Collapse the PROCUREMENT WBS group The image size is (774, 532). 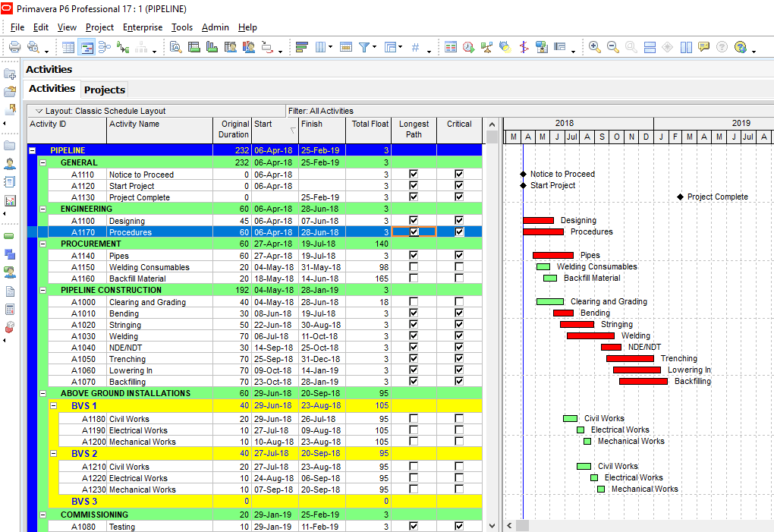coord(43,244)
